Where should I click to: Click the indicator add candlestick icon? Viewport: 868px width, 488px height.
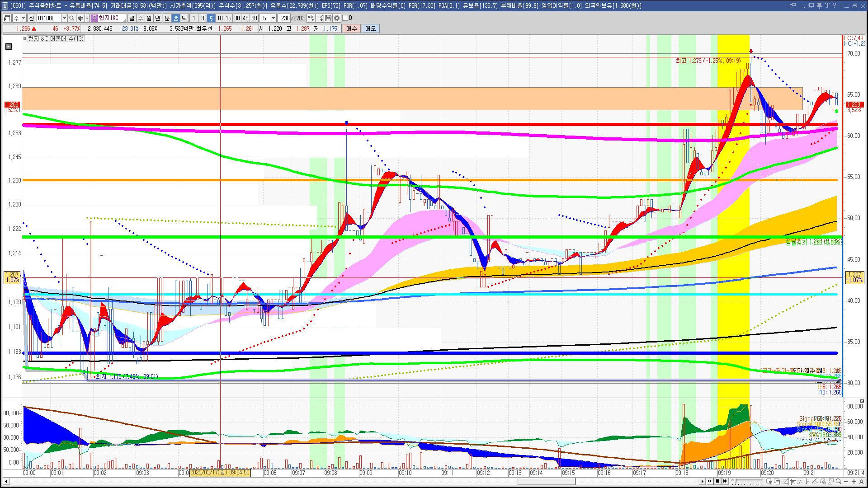point(311,18)
